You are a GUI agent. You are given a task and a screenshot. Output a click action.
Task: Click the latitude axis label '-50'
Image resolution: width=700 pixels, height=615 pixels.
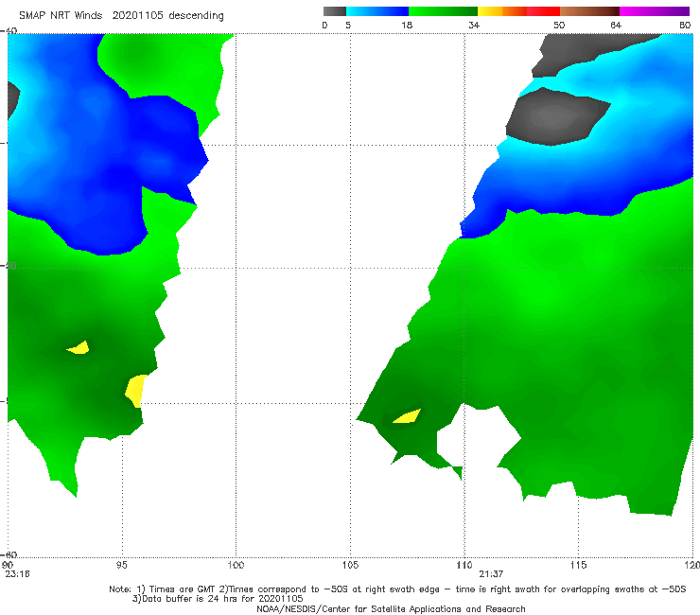[9, 266]
